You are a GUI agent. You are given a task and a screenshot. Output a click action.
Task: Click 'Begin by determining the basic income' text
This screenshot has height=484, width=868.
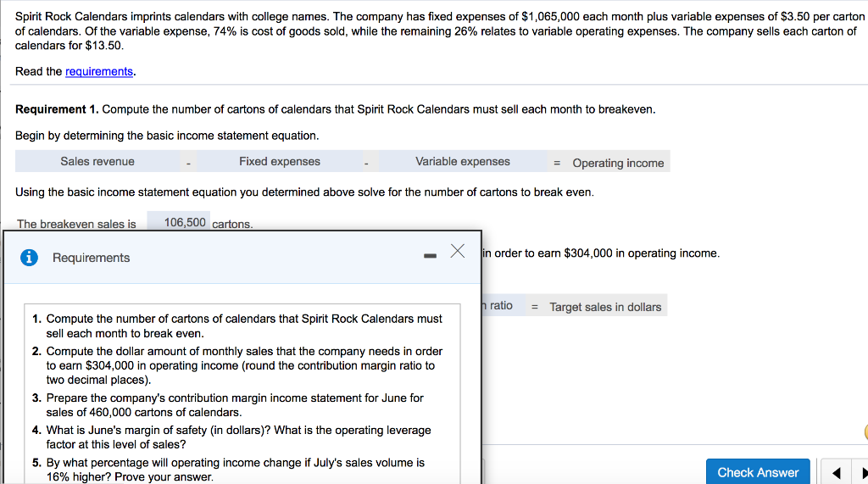coord(167,136)
